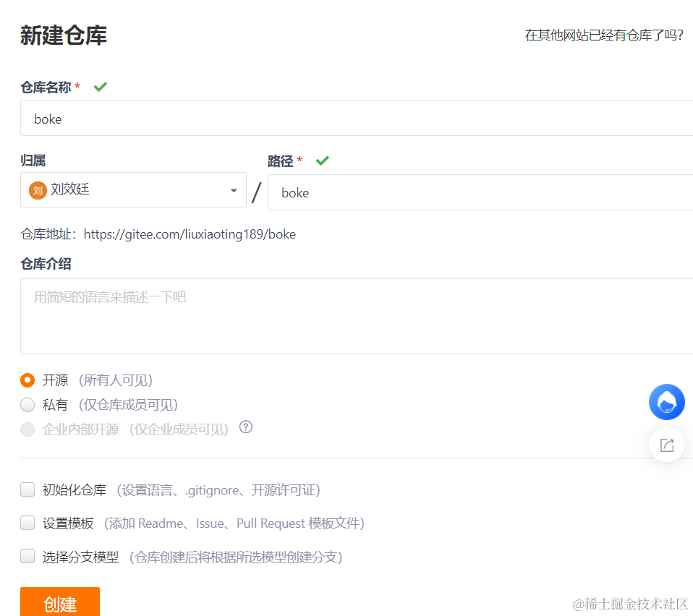Click the 在其他网站已经有仓库了吗 link
The width and height of the screenshot is (693, 616).
tap(603, 34)
